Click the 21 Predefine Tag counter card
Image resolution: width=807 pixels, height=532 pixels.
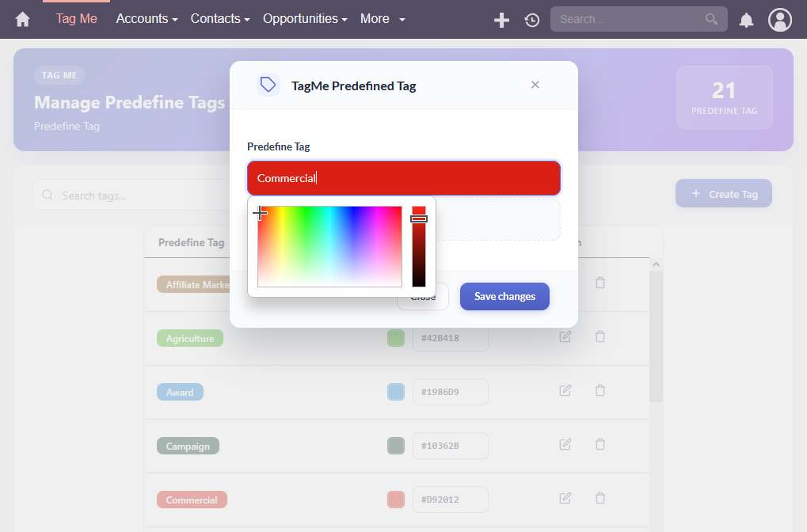coord(724,97)
